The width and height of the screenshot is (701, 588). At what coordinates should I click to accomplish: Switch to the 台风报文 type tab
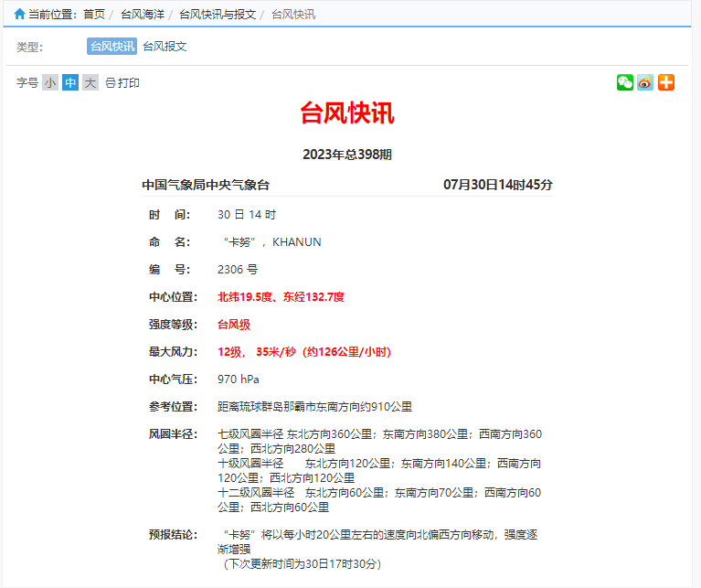pos(165,47)
